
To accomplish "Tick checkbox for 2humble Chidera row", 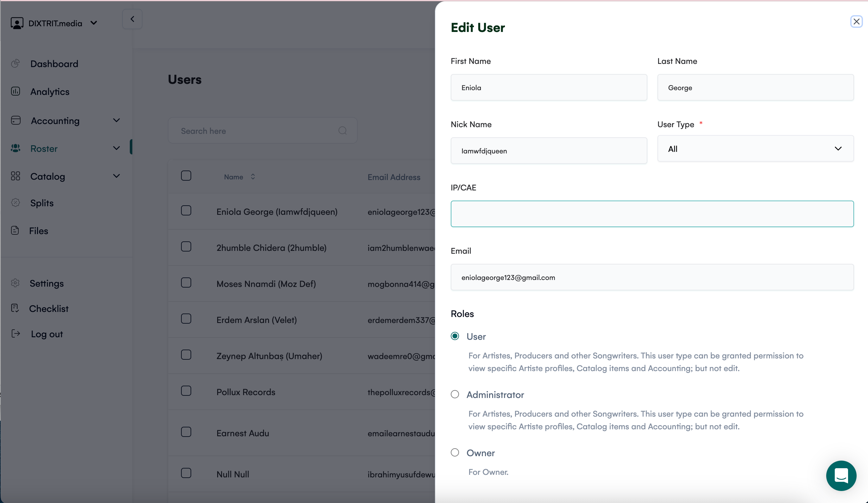I will pyautogui.click(x=186, y=246).
